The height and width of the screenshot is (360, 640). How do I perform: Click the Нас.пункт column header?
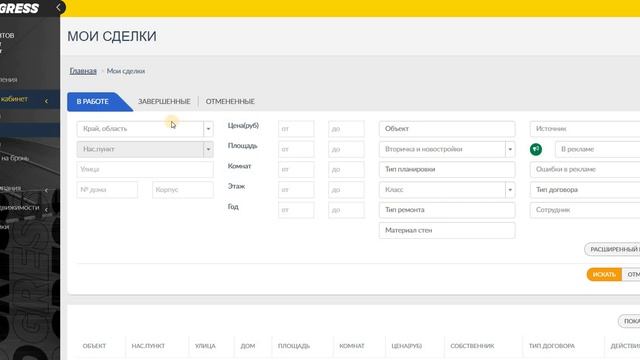(x=148, y=346)
